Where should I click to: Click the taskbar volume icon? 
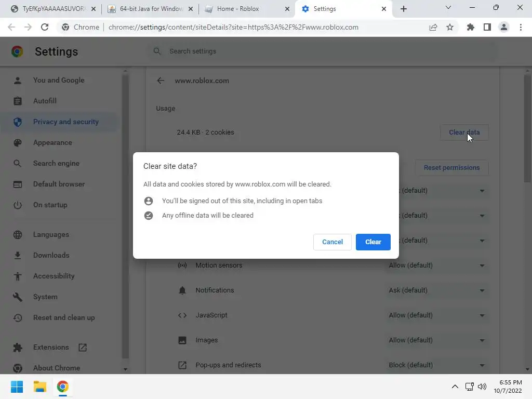482,387
